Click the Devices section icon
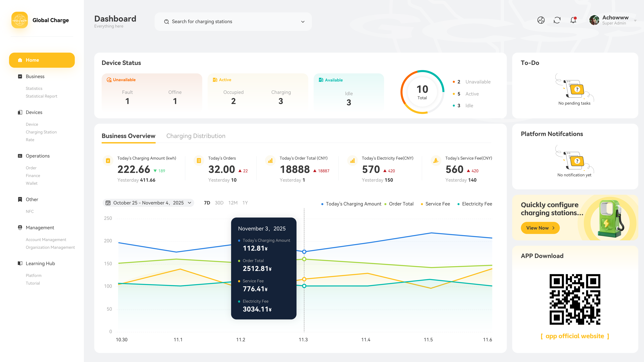The height and width of the screenshot is (362, 644). coord(20,112)
